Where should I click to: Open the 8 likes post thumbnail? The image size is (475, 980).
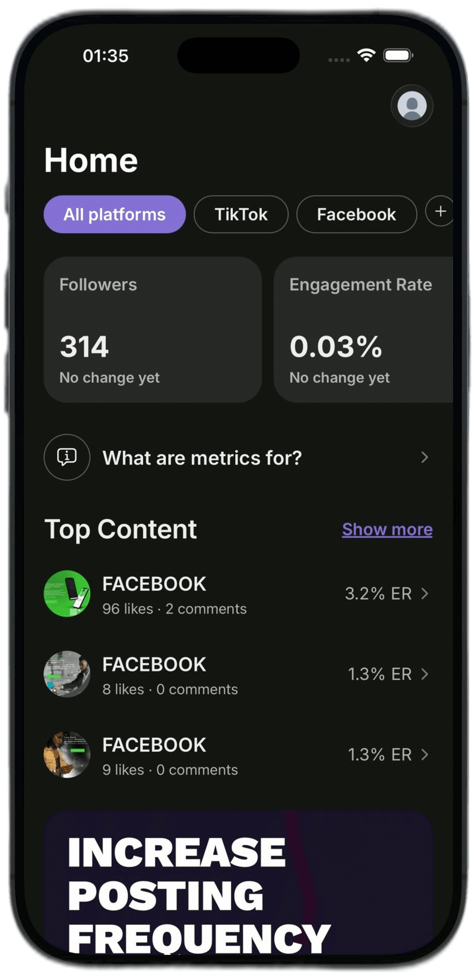(67, 674)
